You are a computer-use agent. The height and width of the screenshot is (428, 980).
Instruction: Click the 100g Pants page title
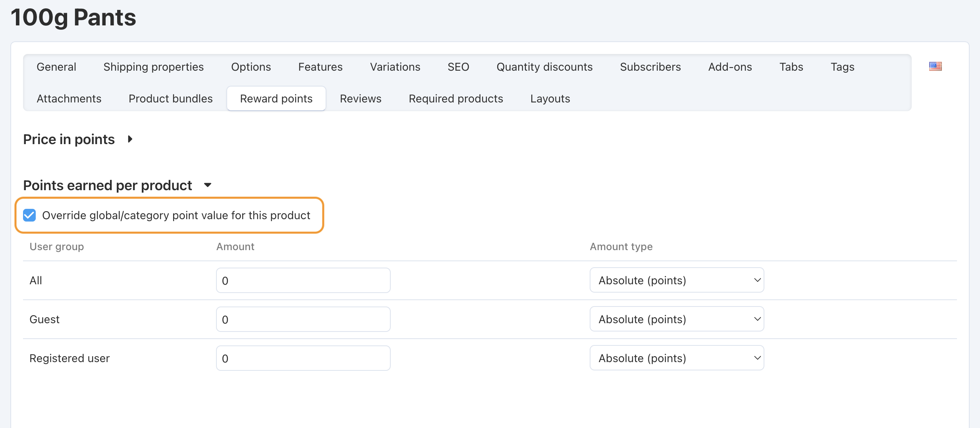73,17
